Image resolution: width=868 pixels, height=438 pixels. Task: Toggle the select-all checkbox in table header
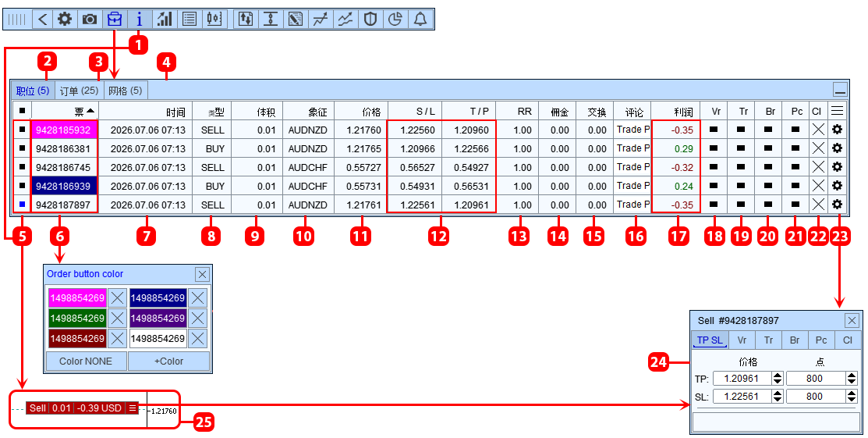[22, 111]
